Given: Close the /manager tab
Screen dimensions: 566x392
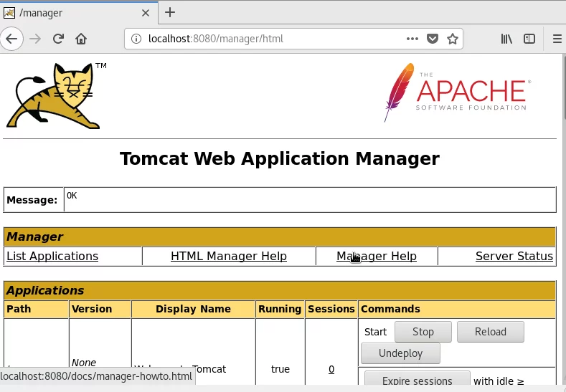Looking at the screenshot, I should (x=146, y=13).
